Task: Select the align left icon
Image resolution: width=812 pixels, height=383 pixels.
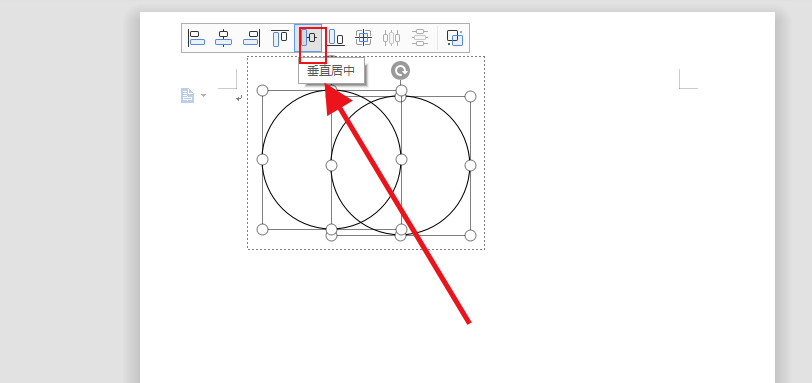Action: coord(196,38)
